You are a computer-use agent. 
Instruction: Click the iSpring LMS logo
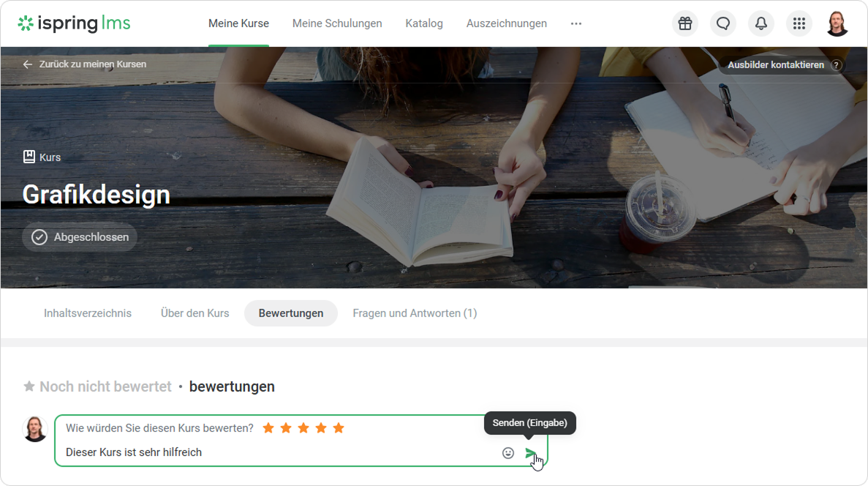pyautogui.click(x=74, y=23)
